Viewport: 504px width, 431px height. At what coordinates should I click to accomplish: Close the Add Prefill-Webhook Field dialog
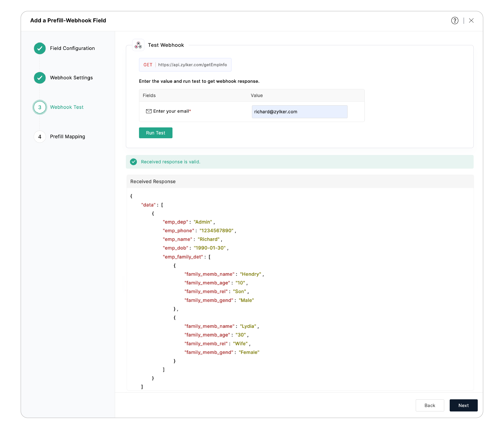pos(471,21)
